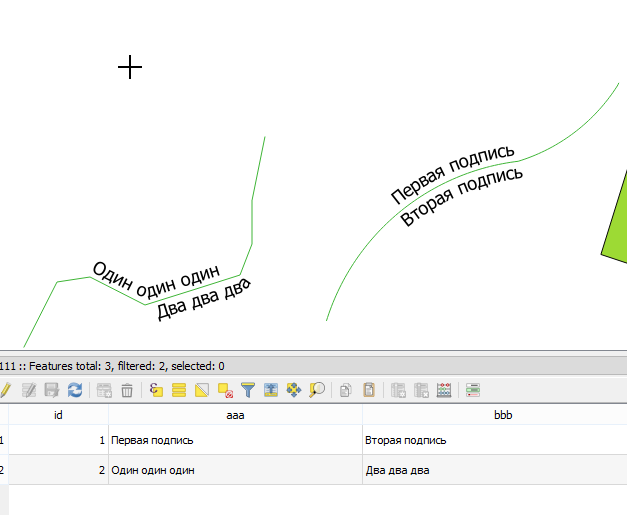
Task: Click the map label 'Один один один' on the polyline
Action: click(x=156, y=280)
